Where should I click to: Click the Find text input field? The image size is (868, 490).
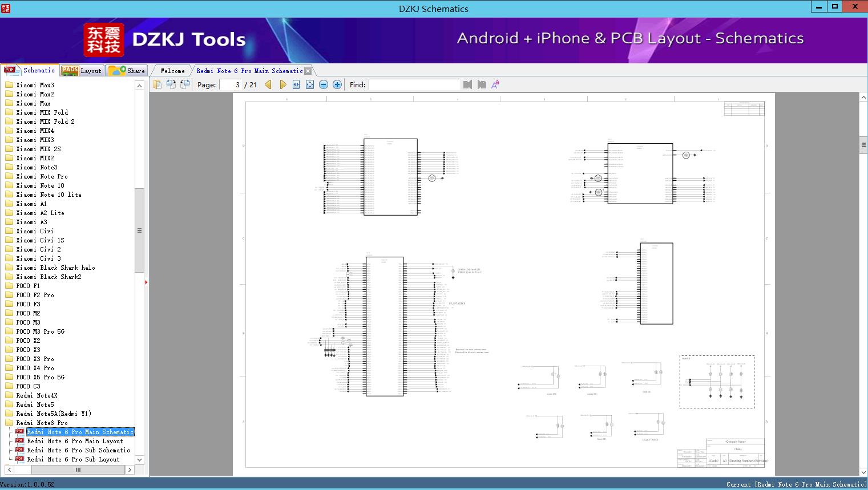[414, 84]
